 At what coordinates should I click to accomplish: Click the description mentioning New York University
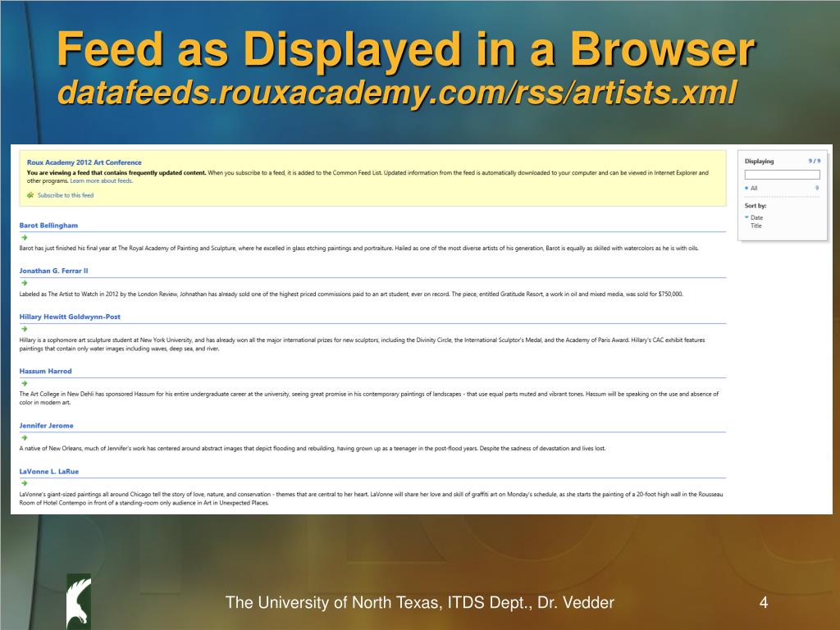coord(362,344)
